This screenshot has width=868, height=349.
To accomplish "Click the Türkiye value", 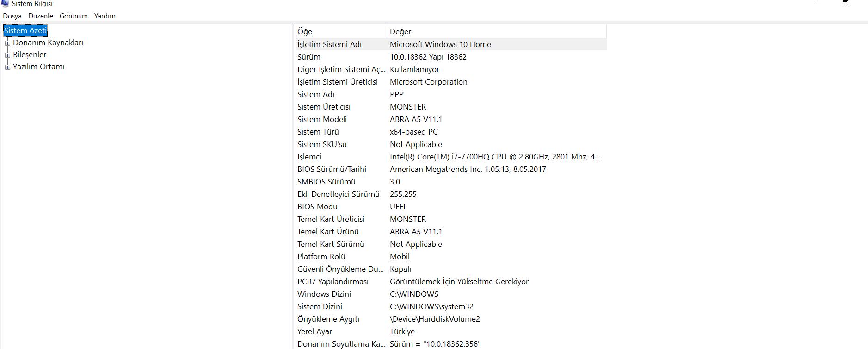I will [402, 331].
